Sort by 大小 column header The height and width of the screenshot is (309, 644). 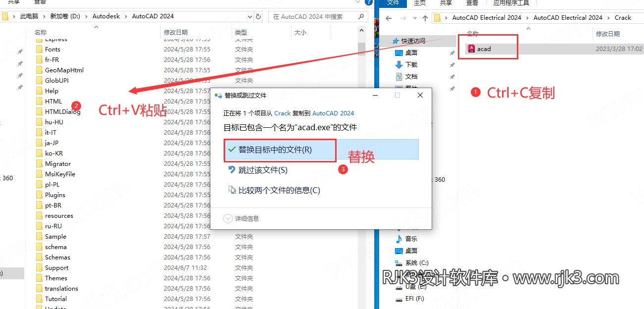point(300,33)
